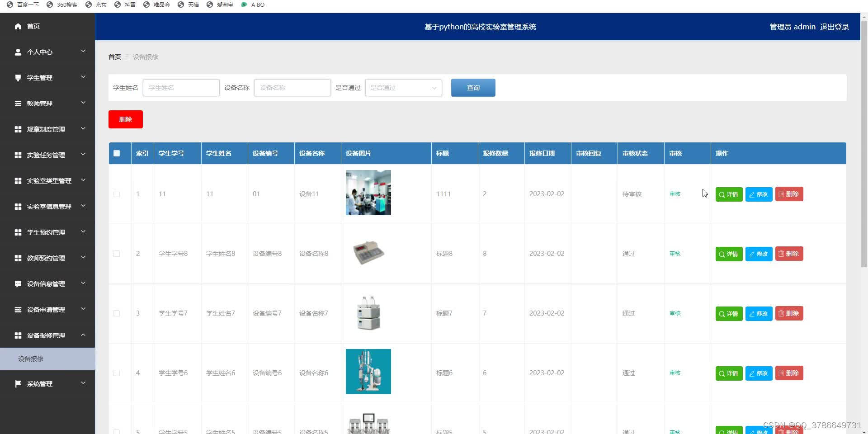Screen dimensions: 868x434
Task: Click the red bulk 删除 button above the table
Action: pyautogui.click(x=126, y=119)
